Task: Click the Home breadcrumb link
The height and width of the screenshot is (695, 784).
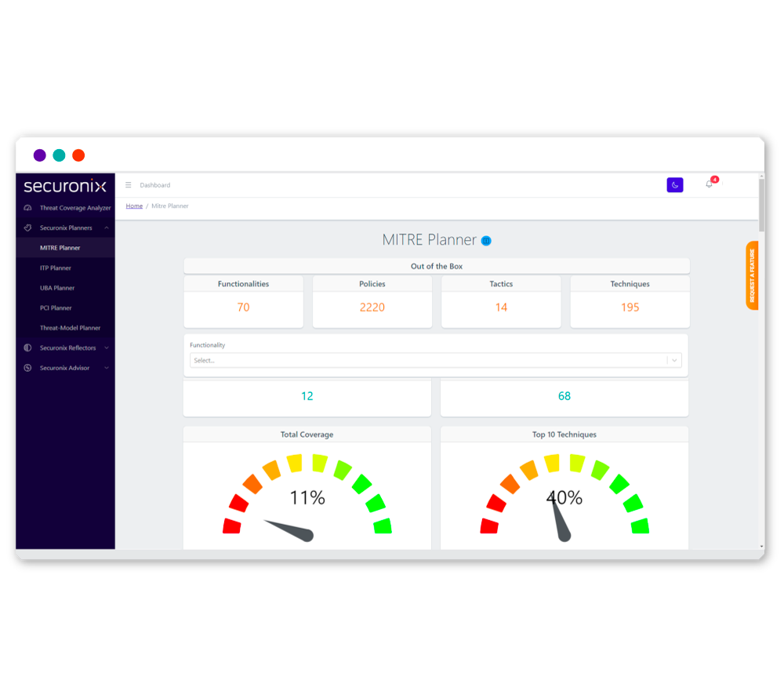Action: (x=134, y=206)
